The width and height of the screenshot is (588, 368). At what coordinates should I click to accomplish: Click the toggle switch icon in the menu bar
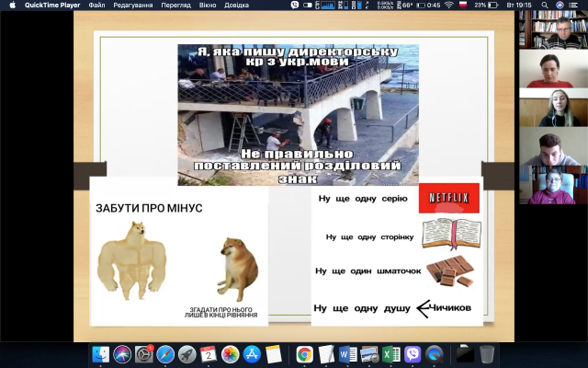click(x=308, y=6)
